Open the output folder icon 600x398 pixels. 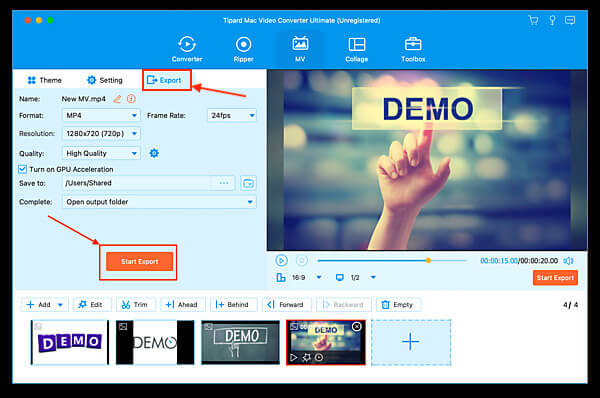pos(248,183)
